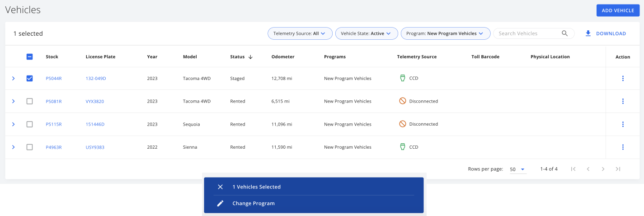Image resolution: width=644 pixels, height=216 pixels.
Task: Open stock link P5115R
Action: coord(54,124)
